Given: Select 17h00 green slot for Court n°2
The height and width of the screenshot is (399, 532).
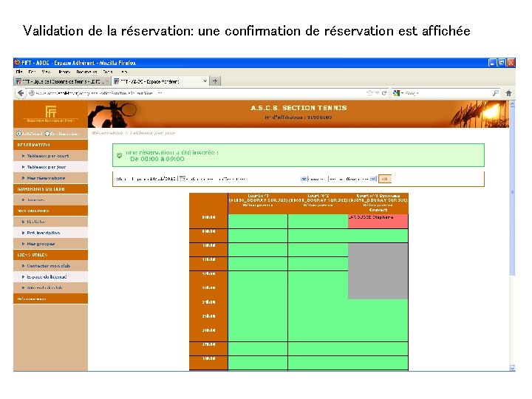Looking at the screenshot, I should click(x=318, y=349).
